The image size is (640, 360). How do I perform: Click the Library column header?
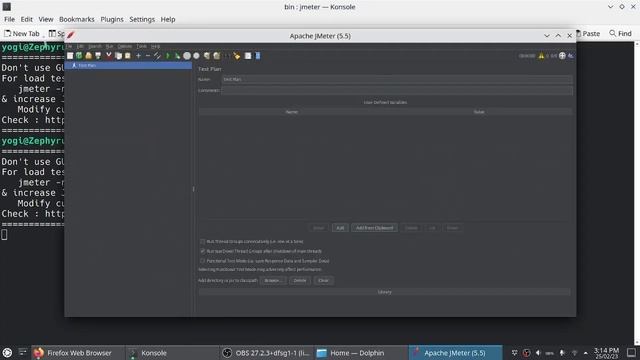(x=385, y=292)
